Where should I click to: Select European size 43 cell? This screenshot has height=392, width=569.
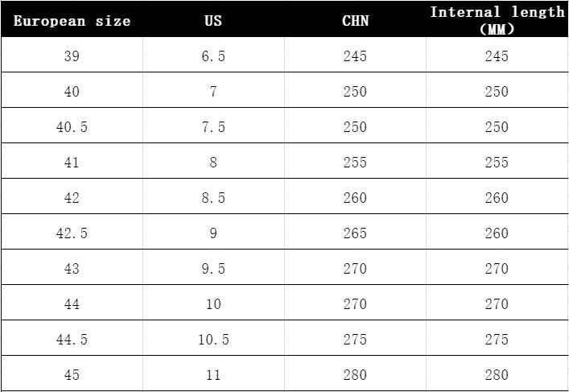tap(72, 269)
